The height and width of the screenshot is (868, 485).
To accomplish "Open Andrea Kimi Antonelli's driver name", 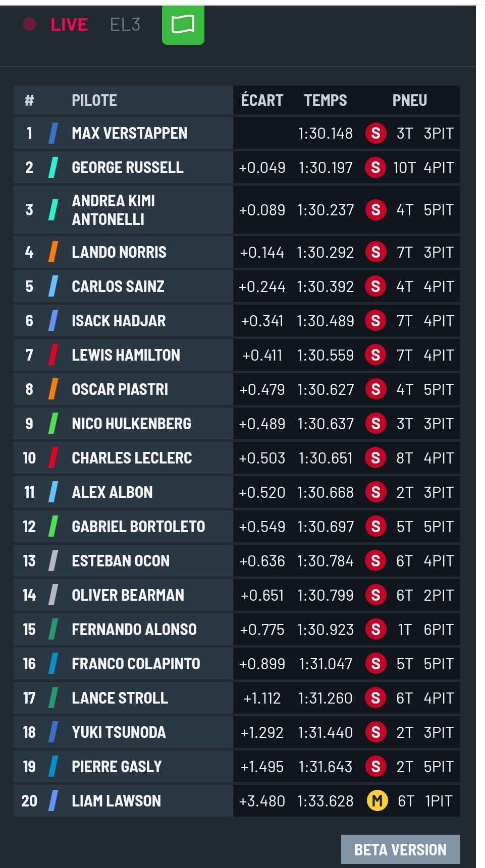I will coord(114,210).
